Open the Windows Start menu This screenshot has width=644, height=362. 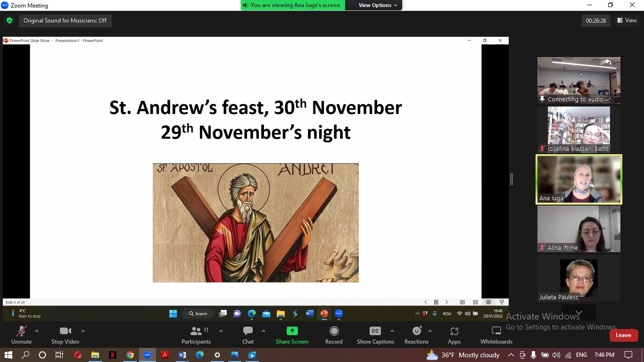tap(8, 355)
